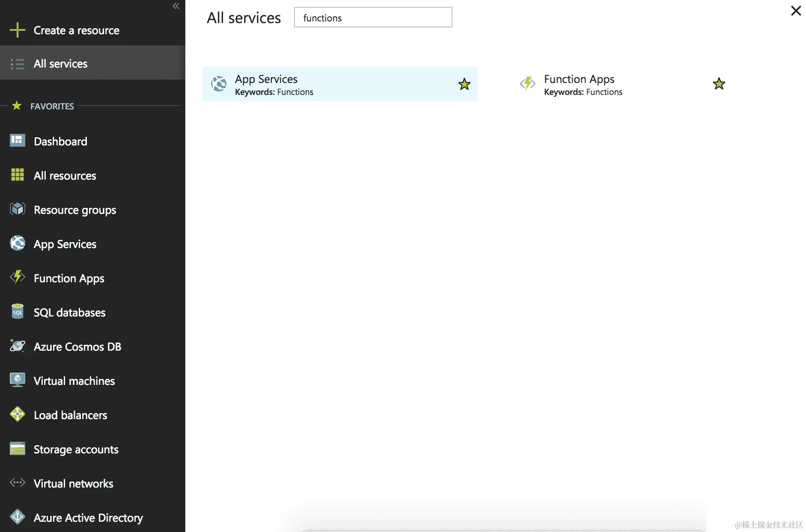The height and width of the screenshot is (532, 806).
Task: Go to Storage accounts
Action: [92, 449]
